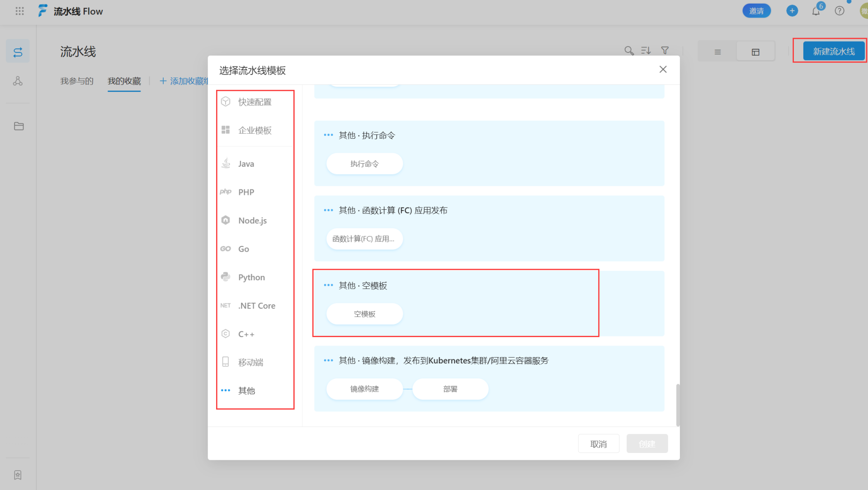Select the 空模板 stage pill

pyautogui.click(x=364, y=314)
